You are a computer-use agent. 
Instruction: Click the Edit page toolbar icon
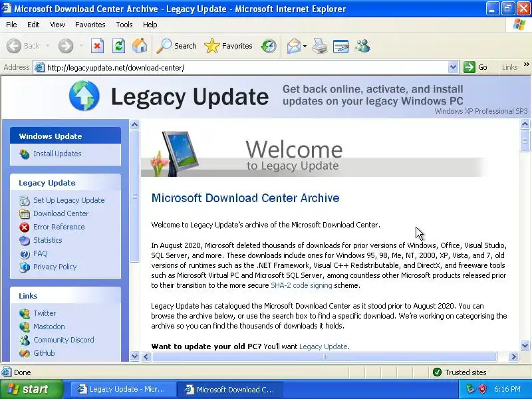click(340, 46)
